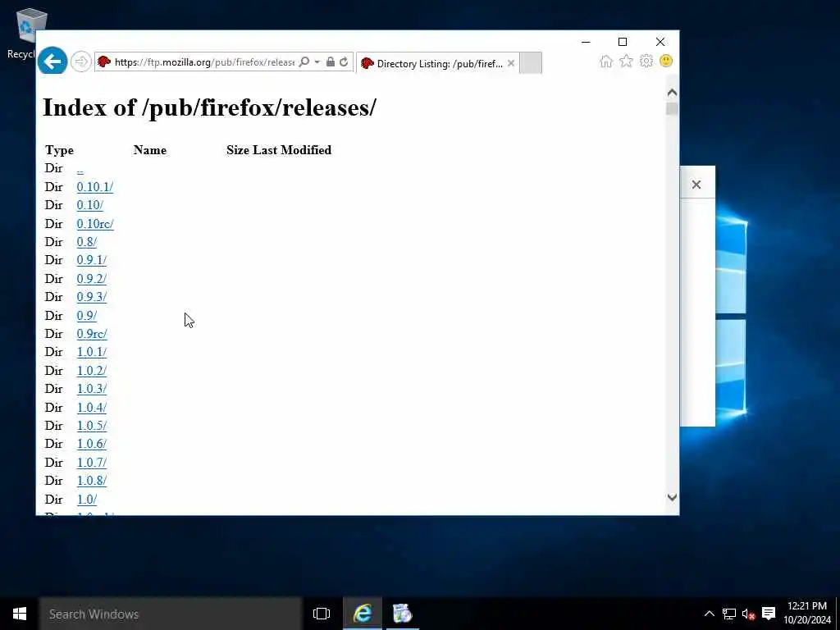Click the Internet Explorer taskbar icon
Viewport: 840px width, 630px height.
(x=363, y=614)
